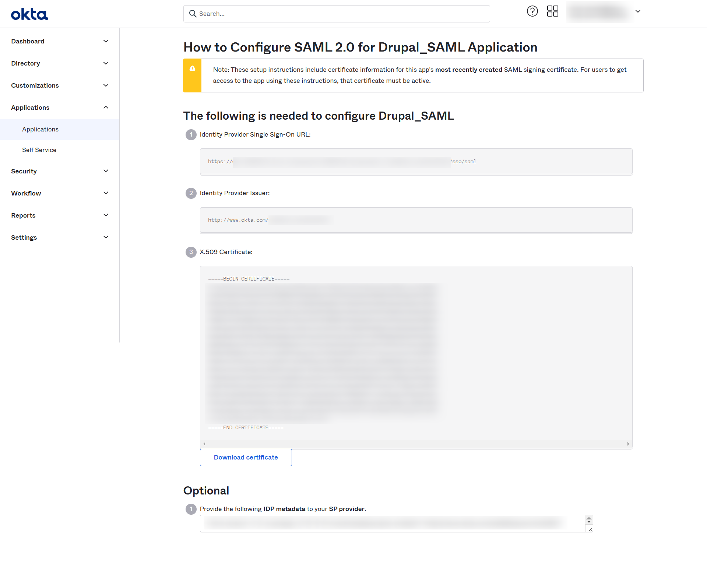Click the Okta logo
Screen dimensions: 707x588
(x=29, y=14)
